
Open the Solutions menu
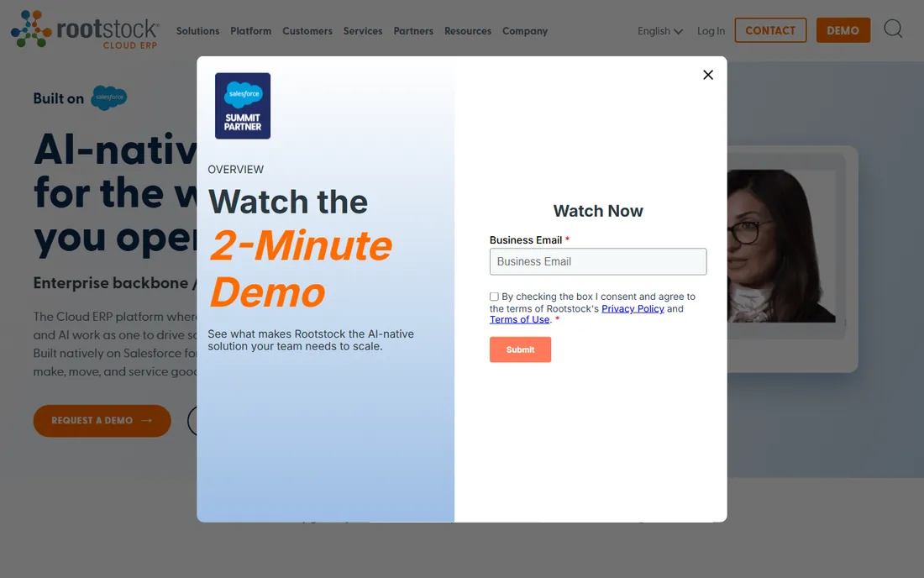(x=197, y=30)
